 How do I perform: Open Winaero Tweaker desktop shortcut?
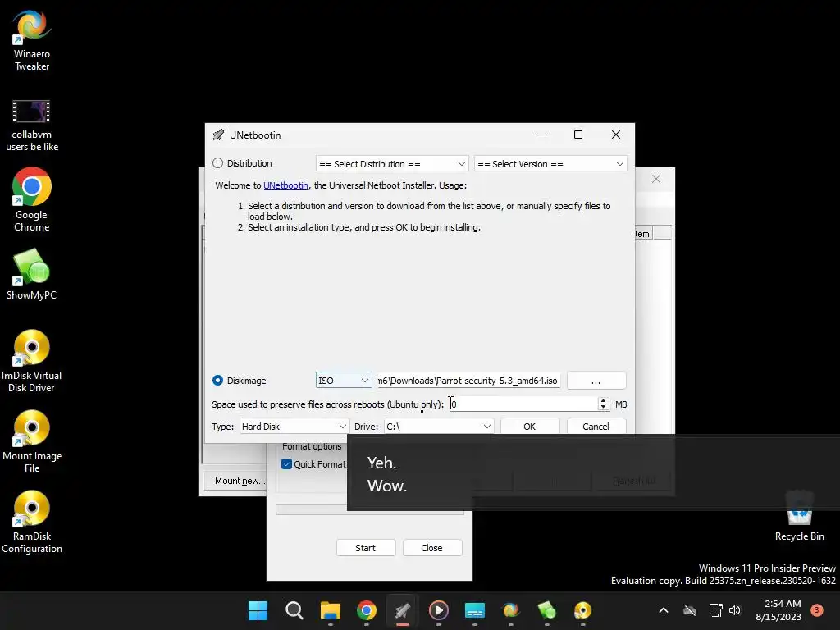click(32, 40)
